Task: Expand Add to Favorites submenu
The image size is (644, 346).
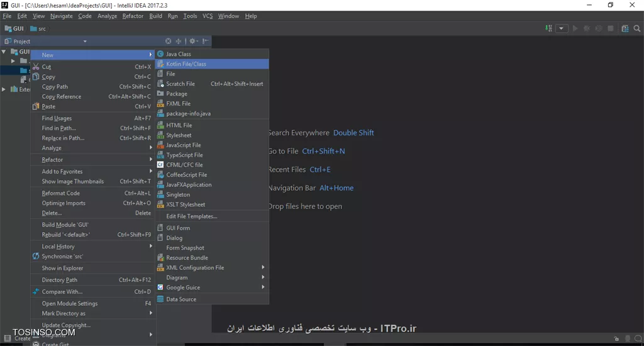Action: pos(92,171)
